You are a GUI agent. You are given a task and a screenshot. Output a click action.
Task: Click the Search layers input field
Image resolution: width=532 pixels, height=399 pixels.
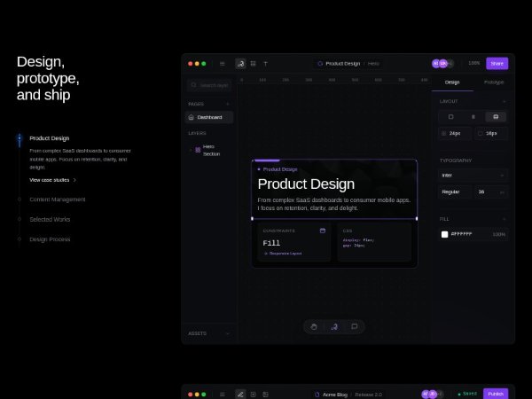point(210,85)
